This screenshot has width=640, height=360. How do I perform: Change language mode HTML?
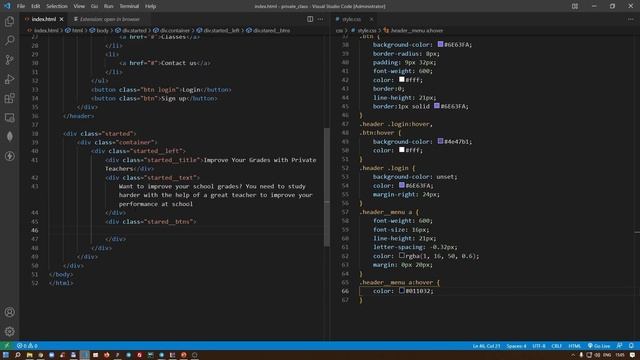point(574,346)
